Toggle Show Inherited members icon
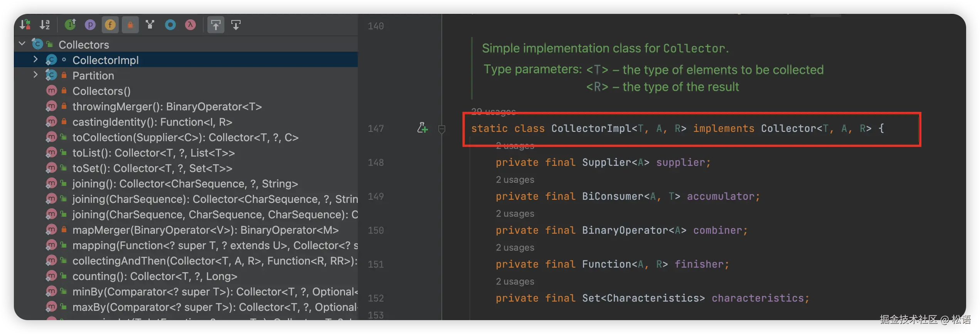This screenshot has height=334, width=980. click(x=70, y=25)
